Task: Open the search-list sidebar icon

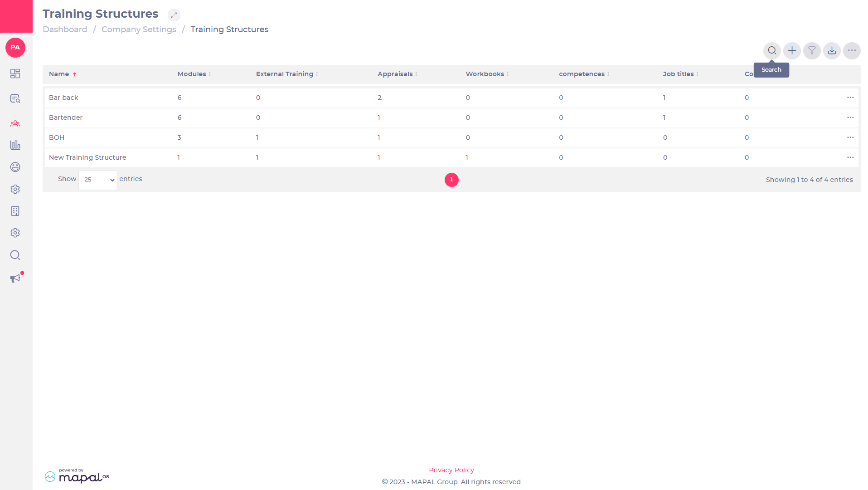Action: (15, 98)
